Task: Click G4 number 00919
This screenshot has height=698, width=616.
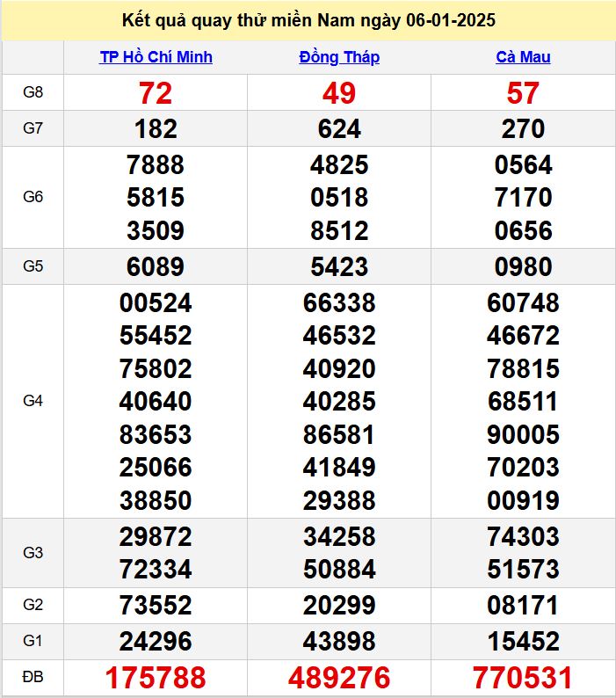Action: (523, 500)
